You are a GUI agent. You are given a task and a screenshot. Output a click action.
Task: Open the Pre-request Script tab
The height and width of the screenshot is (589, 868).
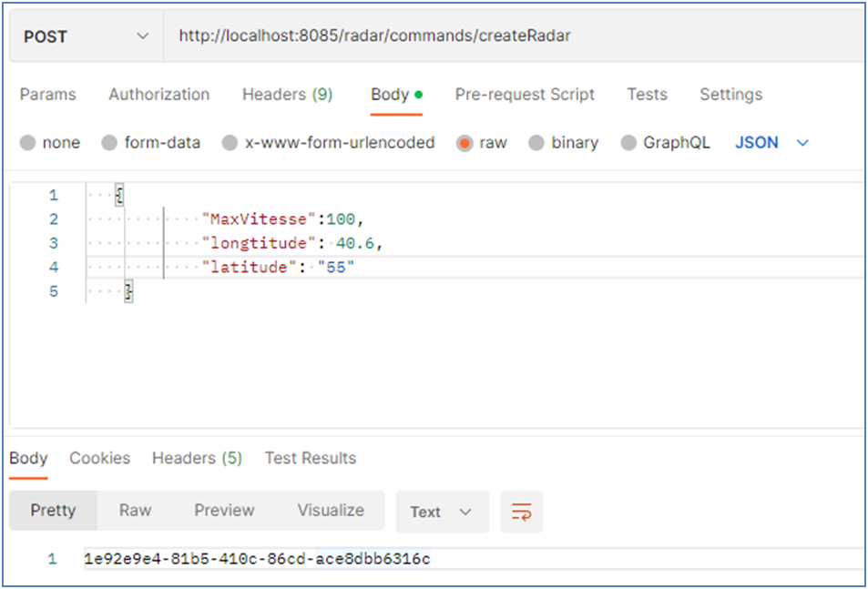click(x=525, y=94)
